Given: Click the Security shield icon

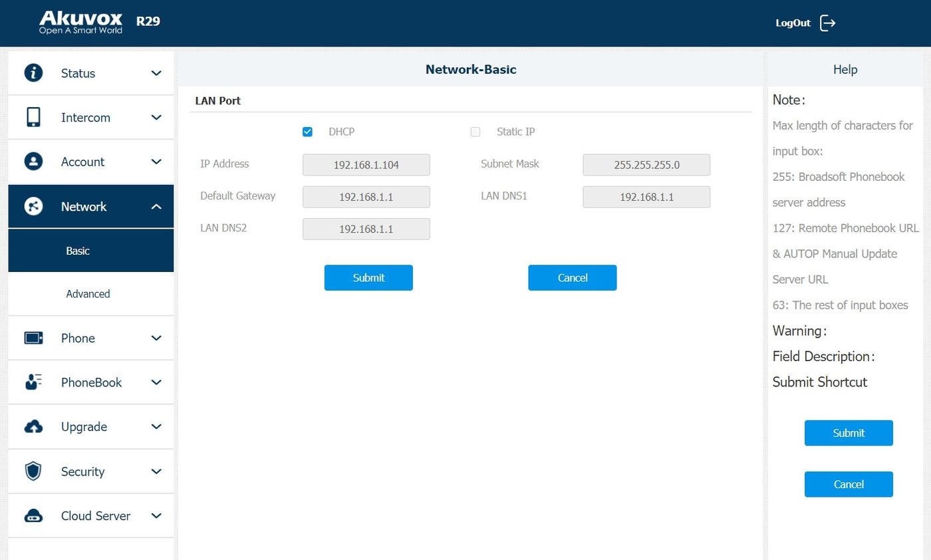Looking at the screenshot, I should [x=33, y=472].
